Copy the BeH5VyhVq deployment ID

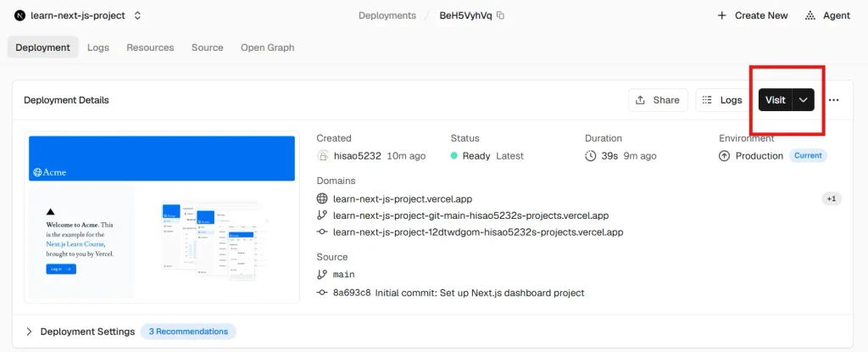(x=500, y=15)
